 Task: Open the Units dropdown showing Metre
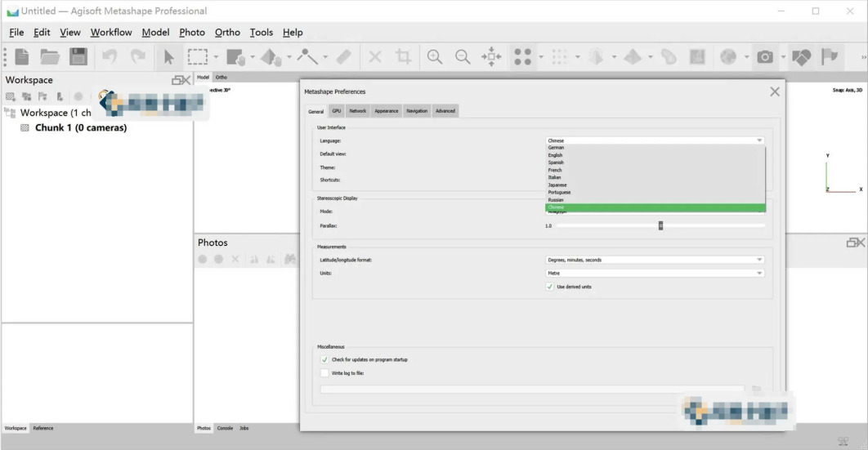tap(655, 273)
